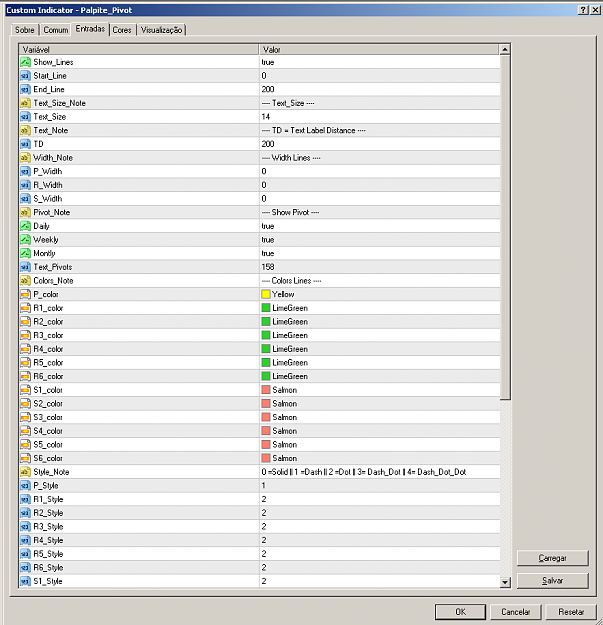This screenshot has width=603, height=625.
Task: Click the vertical scrollbar thumb
Action: (505, 227)
